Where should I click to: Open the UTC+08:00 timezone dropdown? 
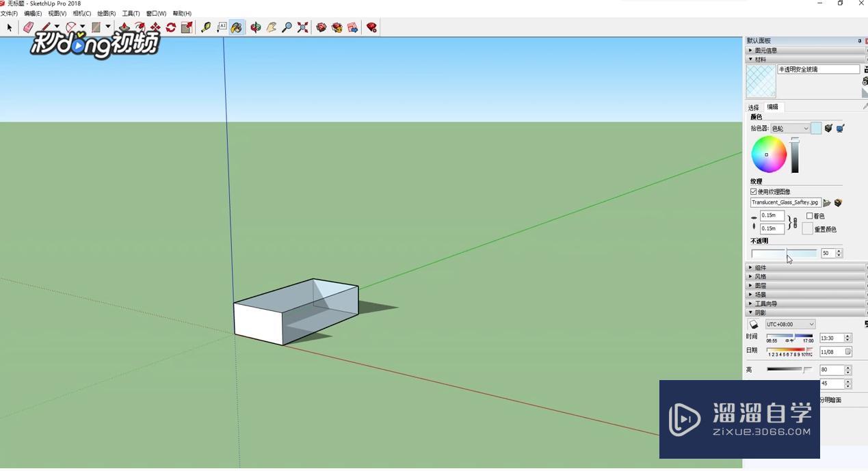tap(790, 324)
